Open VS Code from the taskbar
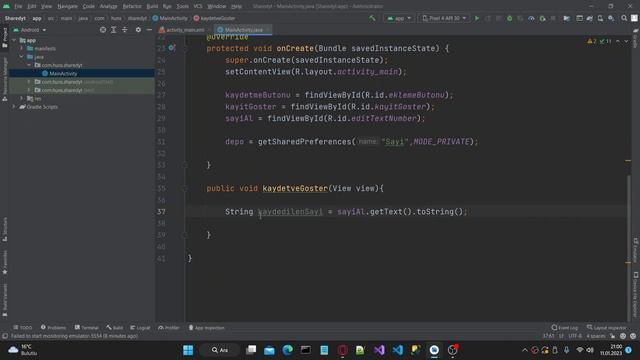 tap(398, 350)
